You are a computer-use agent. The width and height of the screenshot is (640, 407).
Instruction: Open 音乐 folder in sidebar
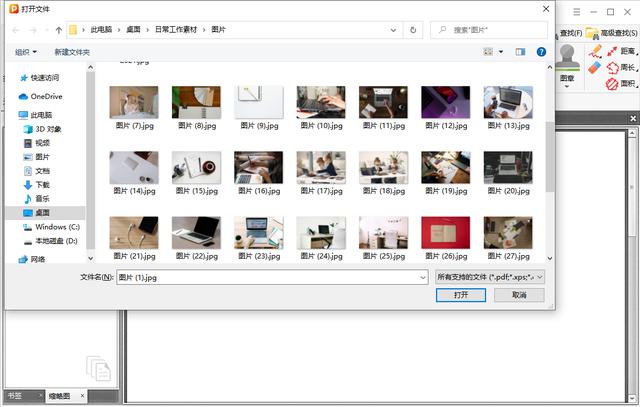[x=37, y=198]
